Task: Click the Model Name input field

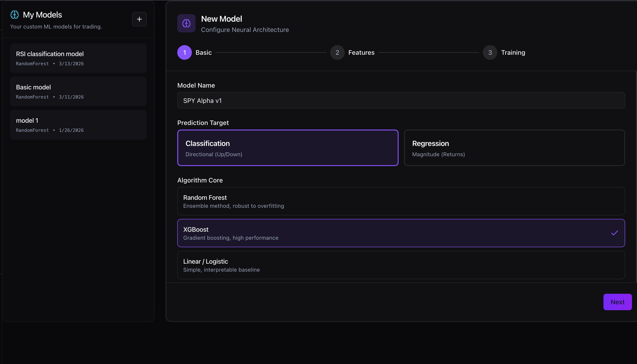Action: coord(401,101)
